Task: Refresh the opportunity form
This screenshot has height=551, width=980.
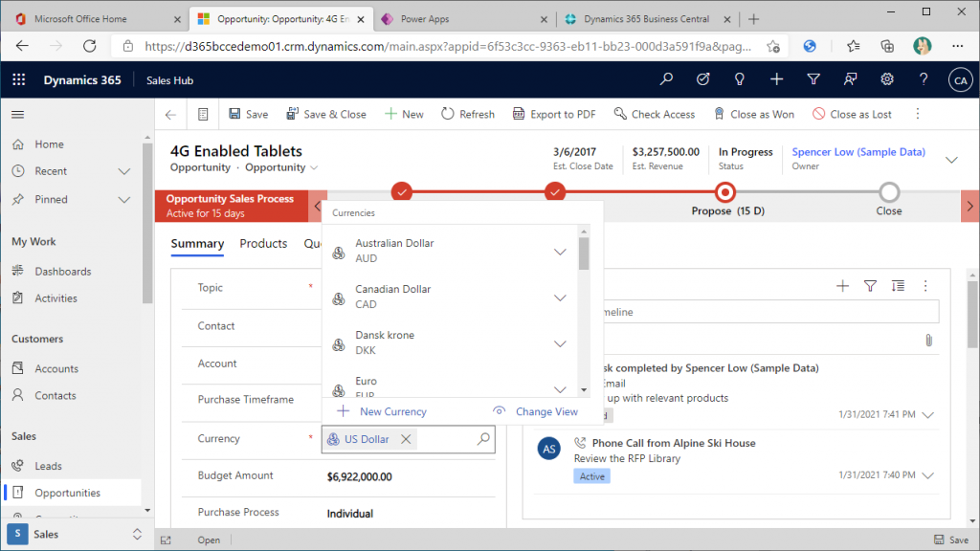Action: [467, 115]
